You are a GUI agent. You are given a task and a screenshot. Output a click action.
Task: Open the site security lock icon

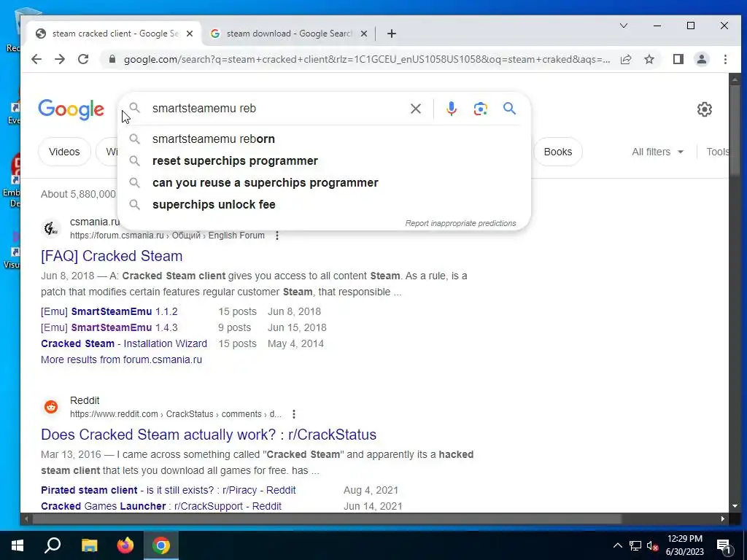[x=112, y=59]
